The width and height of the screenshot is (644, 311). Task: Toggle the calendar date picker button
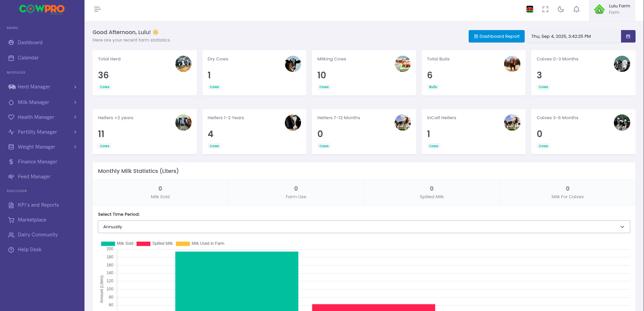pos(628,36)
